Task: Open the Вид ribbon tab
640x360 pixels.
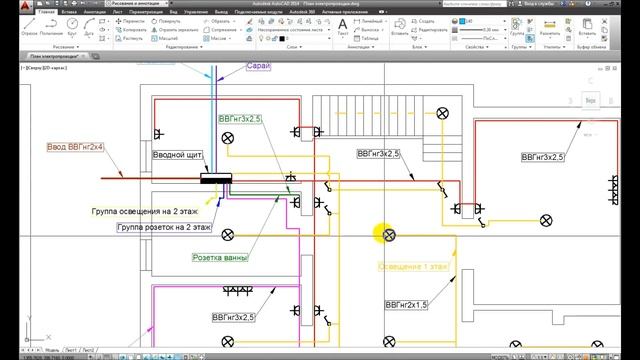Action: point(173,12)
